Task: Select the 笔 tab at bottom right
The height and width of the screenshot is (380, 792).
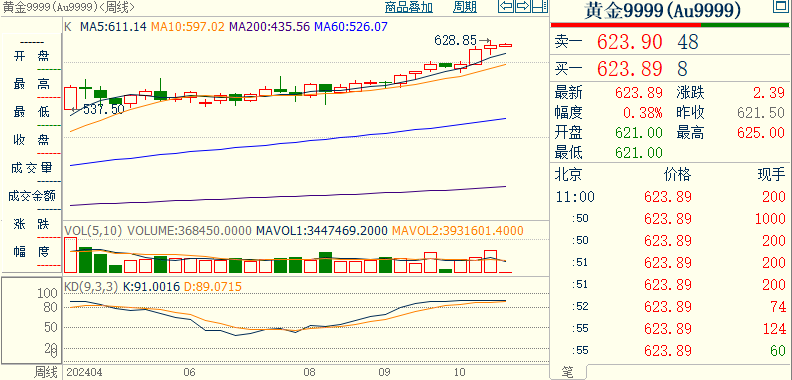Action: pos(568,372)
